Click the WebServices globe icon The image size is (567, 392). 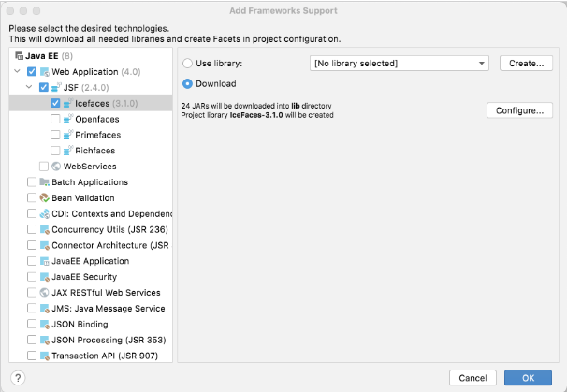pos(56,167)
